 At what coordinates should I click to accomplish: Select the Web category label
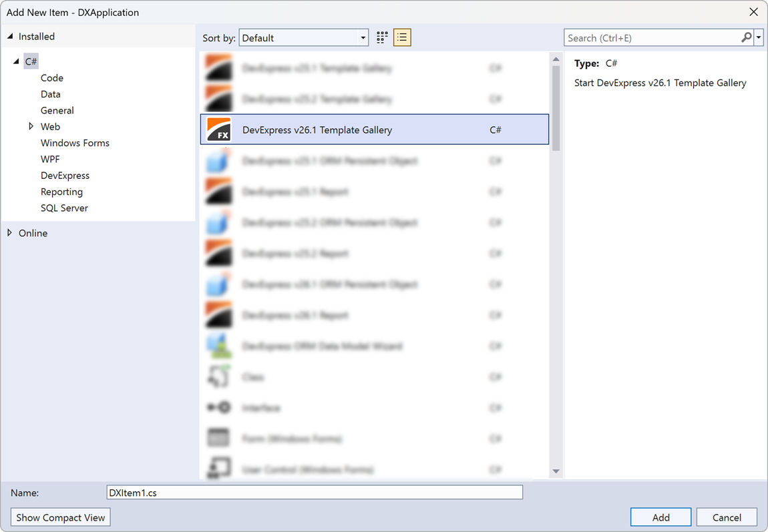point(51,126)
